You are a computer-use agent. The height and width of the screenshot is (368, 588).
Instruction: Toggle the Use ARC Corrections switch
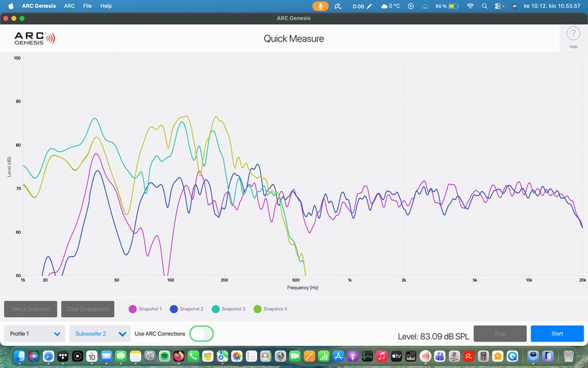(202, 334)
